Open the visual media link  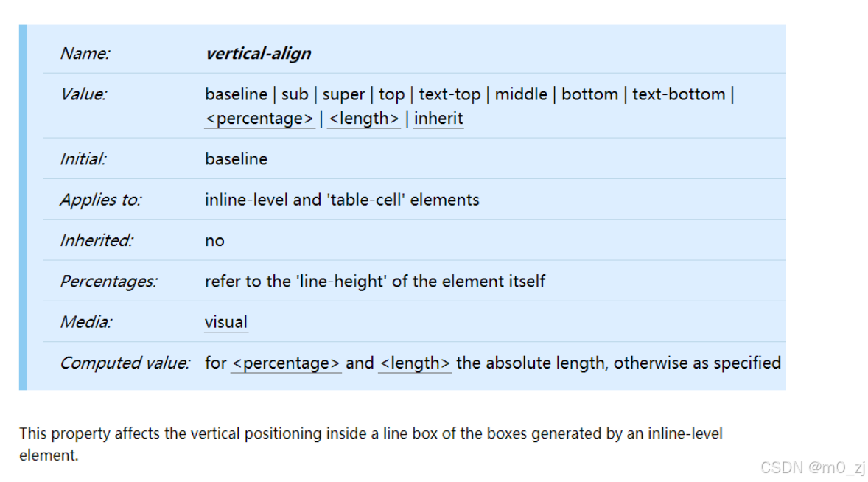click(226, 322)
